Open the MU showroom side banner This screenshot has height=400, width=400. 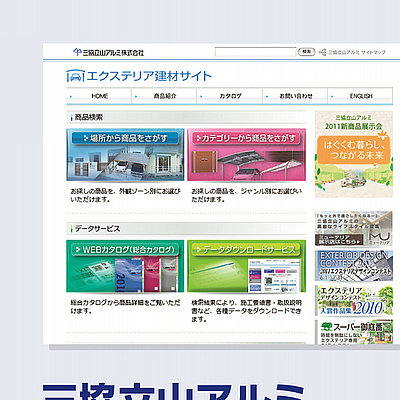[354, 228]
